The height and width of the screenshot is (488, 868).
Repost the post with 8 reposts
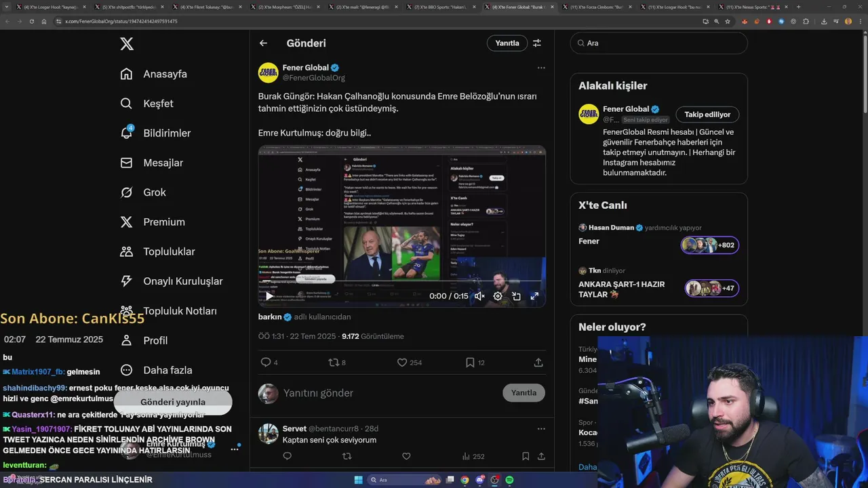coord(337,363)
